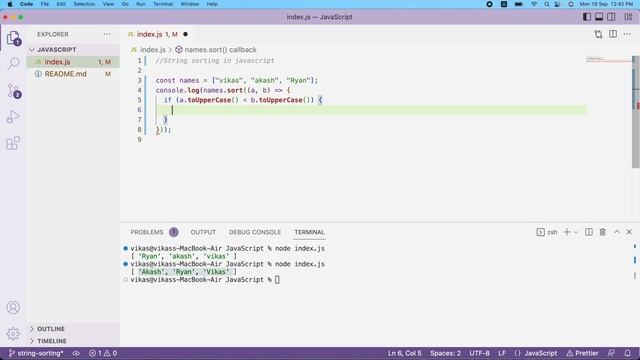Click the feedback icon in status bar
640x360 pixels.
tap(611, 353)
